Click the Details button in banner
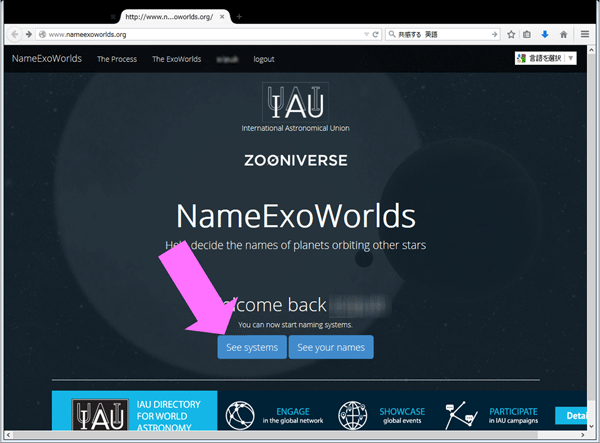 pyautogui.click(x=571, y=415)
